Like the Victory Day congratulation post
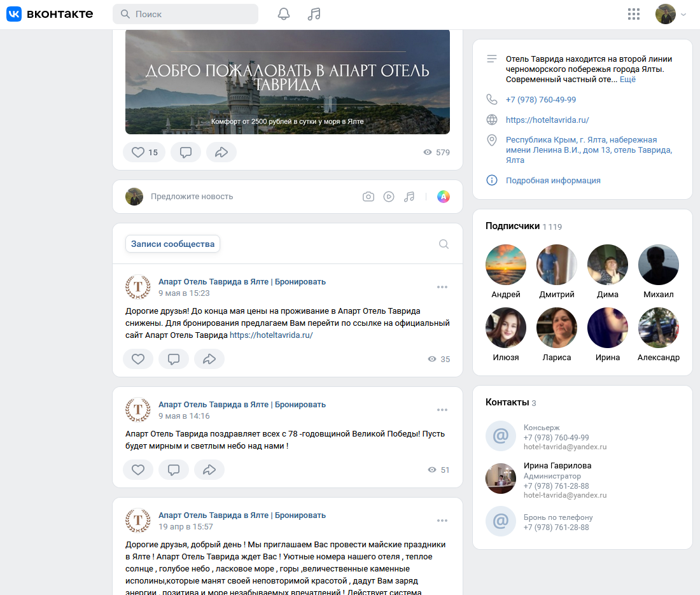 click(x=138, y=470)
